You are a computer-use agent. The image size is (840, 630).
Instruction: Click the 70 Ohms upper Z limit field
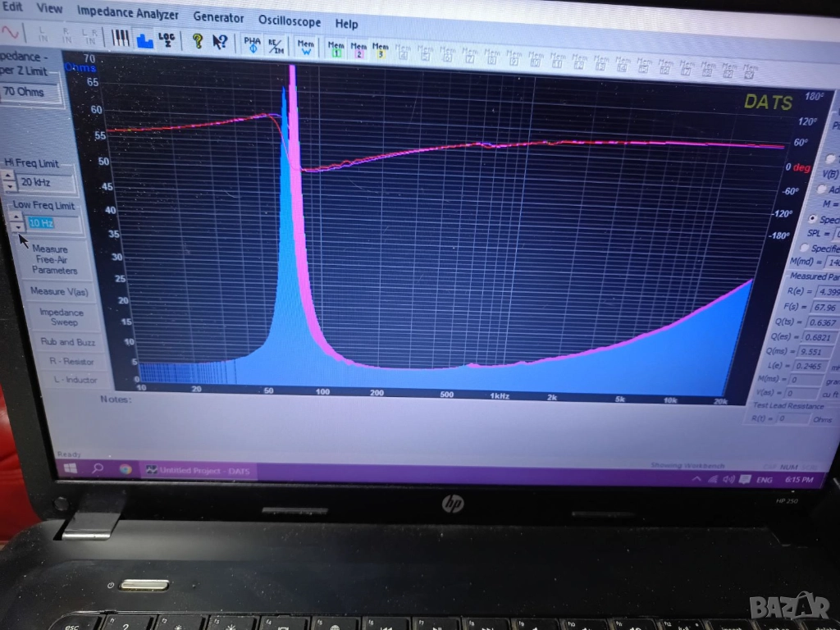click(x=30, y=92)
